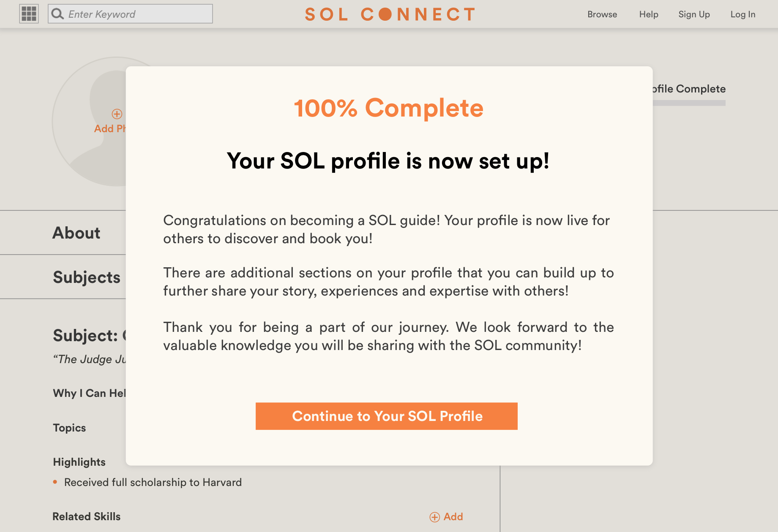This screenshot has height=532, width=778.
Task: Click the orange circle in SOL CONNECT logo
Action: click(x=385, y=14)
